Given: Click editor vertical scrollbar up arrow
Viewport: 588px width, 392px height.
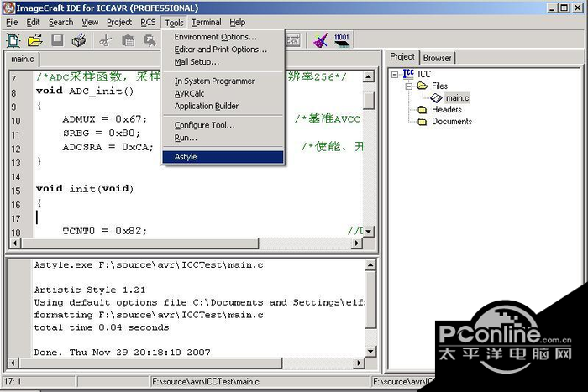Looking at the screenshot, I should tap(369, 76).
